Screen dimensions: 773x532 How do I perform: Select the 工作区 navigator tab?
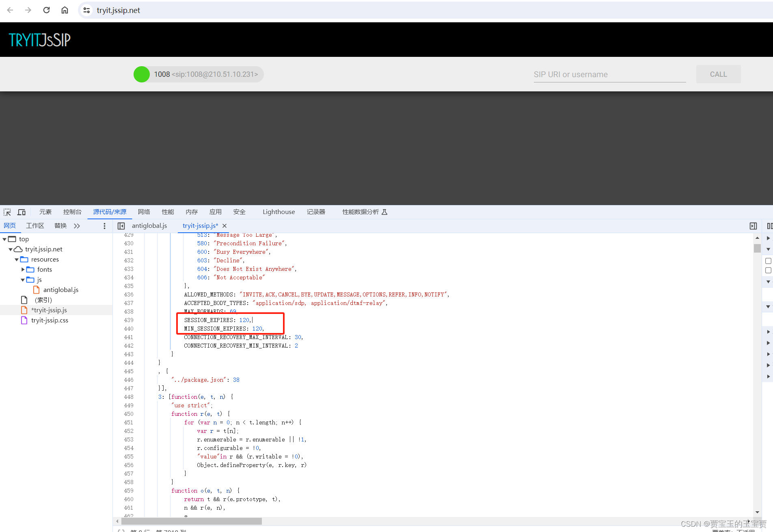pos(35,226)
